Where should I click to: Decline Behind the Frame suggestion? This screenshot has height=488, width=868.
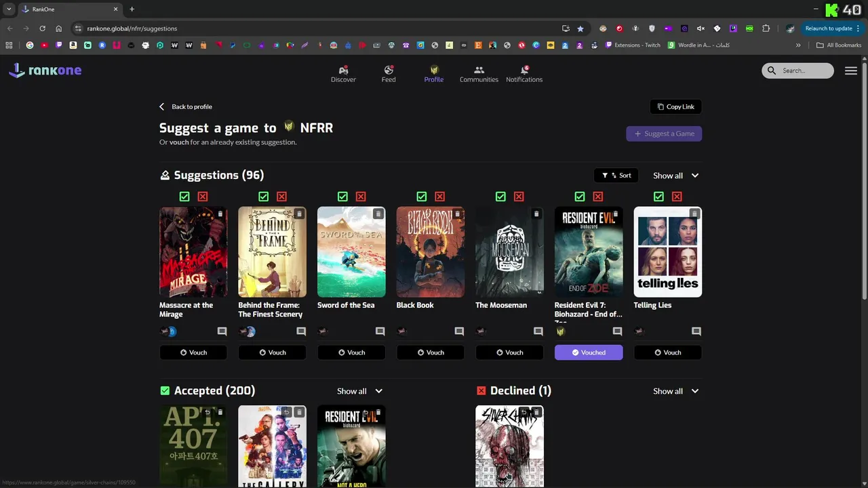tap(281, 197)
